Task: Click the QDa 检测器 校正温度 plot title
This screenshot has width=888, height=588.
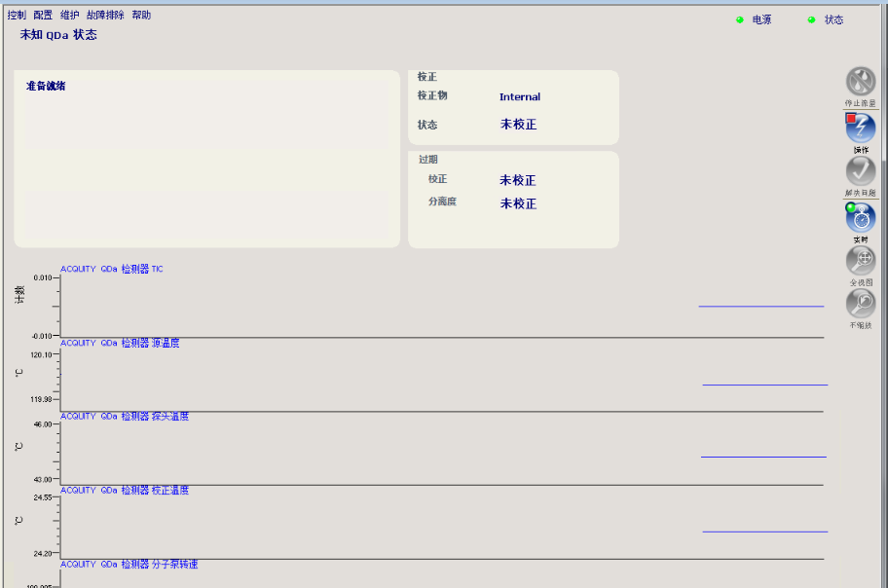Action: point(125,491)
